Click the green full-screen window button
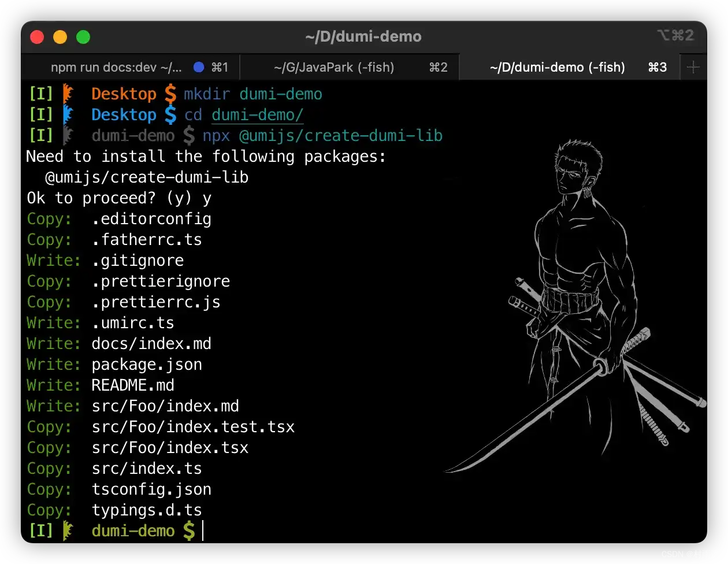Image resolution: width=728 pixels, height=564 pixels. (83, 37)
